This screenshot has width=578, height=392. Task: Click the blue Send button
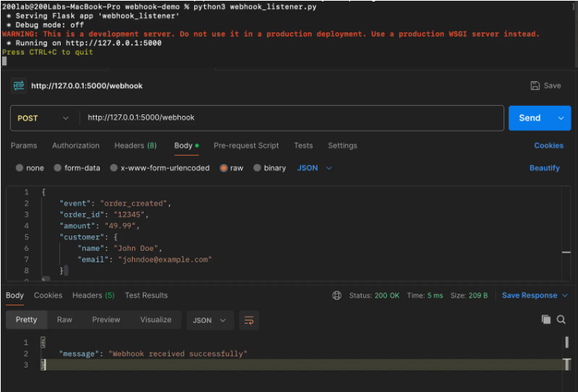click(530, 118)
